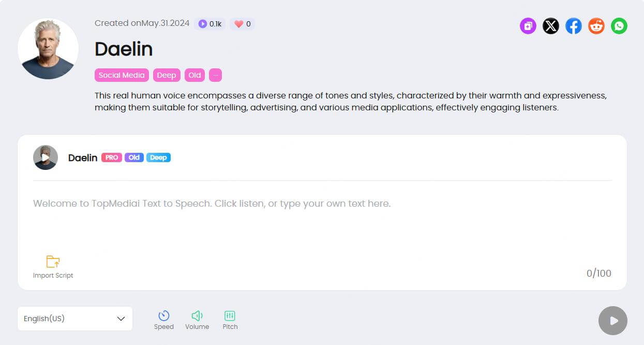This screenshot has width=644, height=345.
Task: Click Daelin's large profile picture
Action: pos(48,49)
